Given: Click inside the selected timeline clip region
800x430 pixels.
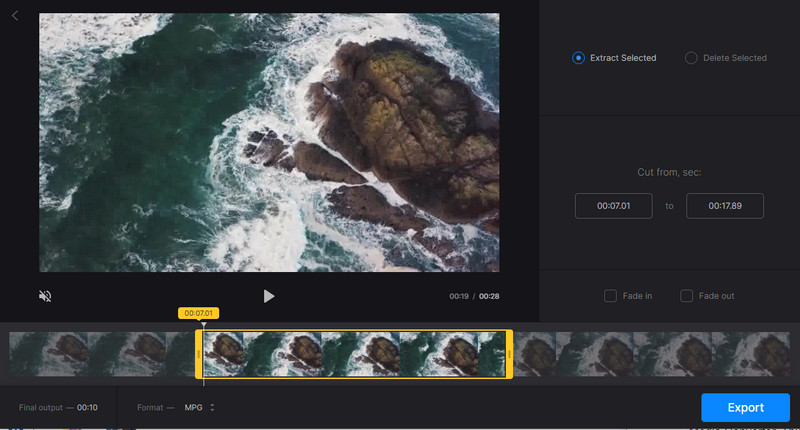Looking at the screenshot, I should [355, 354].
